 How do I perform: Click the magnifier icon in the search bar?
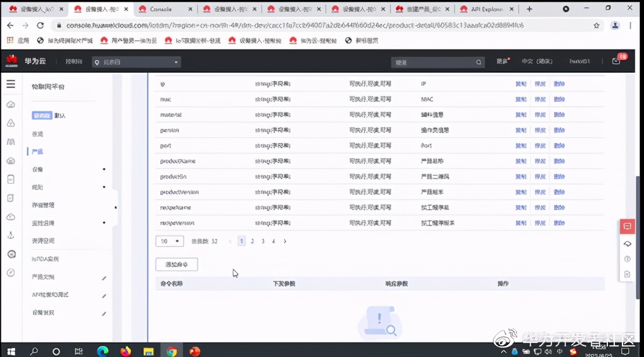(478, 62)
